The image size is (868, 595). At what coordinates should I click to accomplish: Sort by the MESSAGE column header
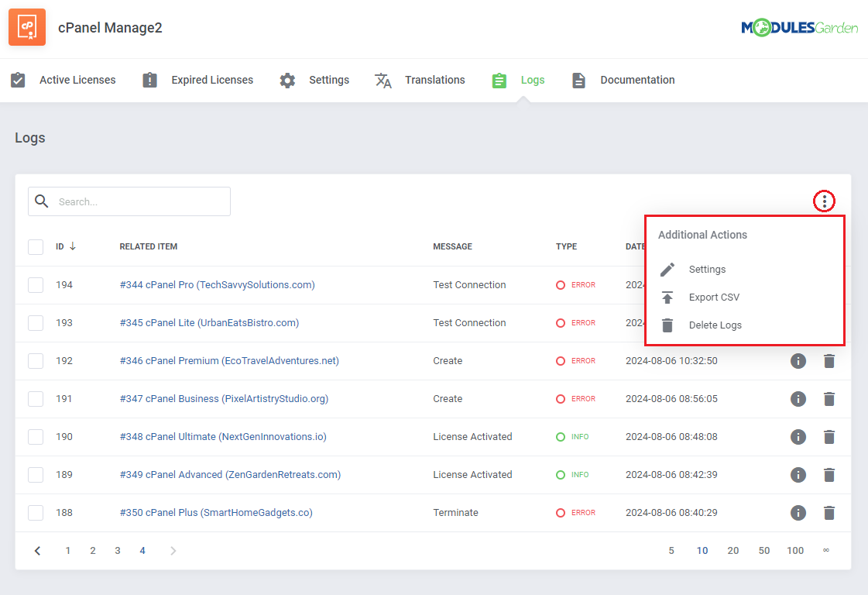tap(452, 246)
